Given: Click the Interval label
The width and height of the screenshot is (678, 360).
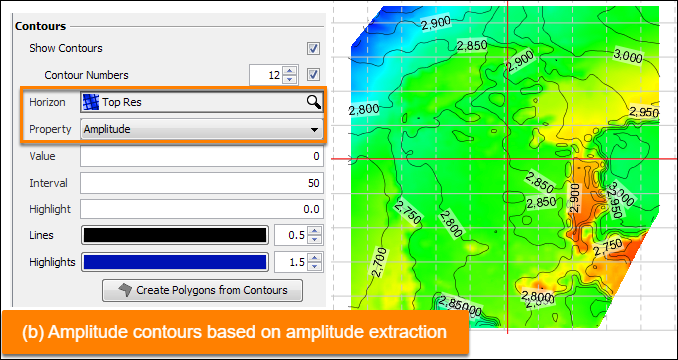Looking at the screenshot, I should 48,183.
